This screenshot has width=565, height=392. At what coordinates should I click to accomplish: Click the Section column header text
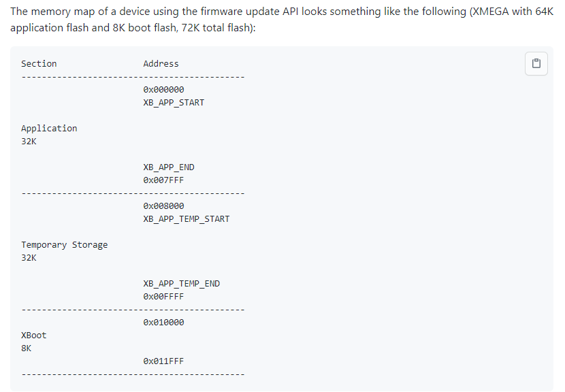pos(39,64)
